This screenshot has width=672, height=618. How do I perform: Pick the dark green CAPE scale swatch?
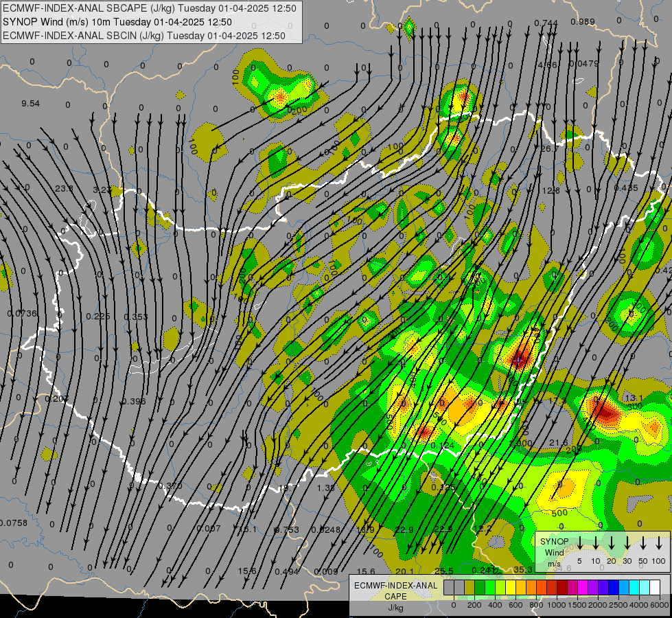click(480, 588)
